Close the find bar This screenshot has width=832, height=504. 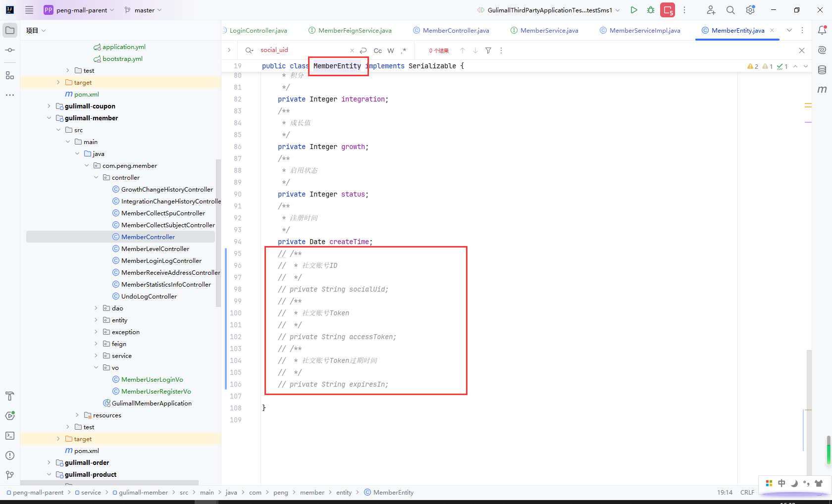(802, 50)
